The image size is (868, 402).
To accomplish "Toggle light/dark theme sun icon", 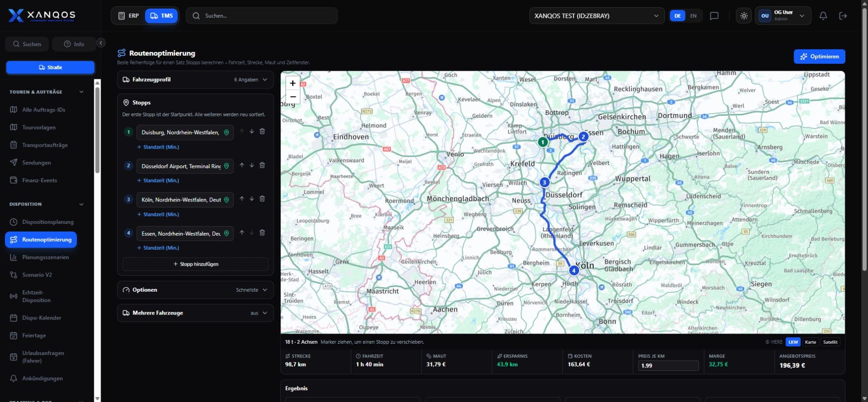I will (744, 16).
